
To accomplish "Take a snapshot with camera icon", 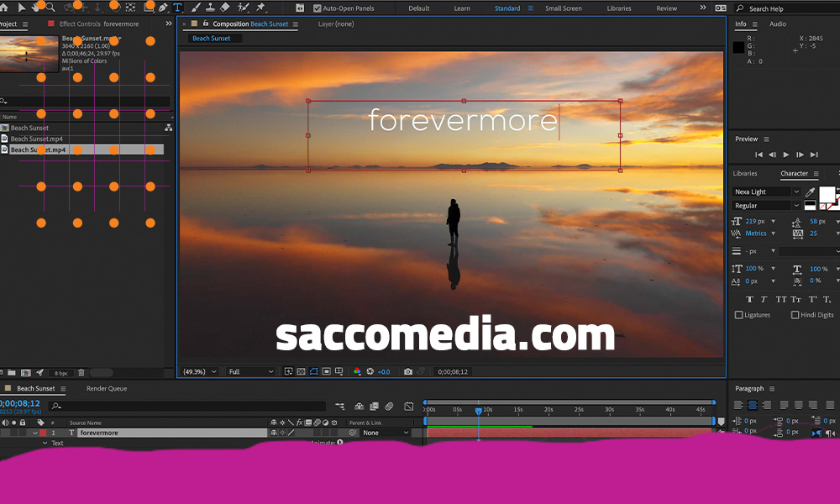I will (x=408, y=371).
